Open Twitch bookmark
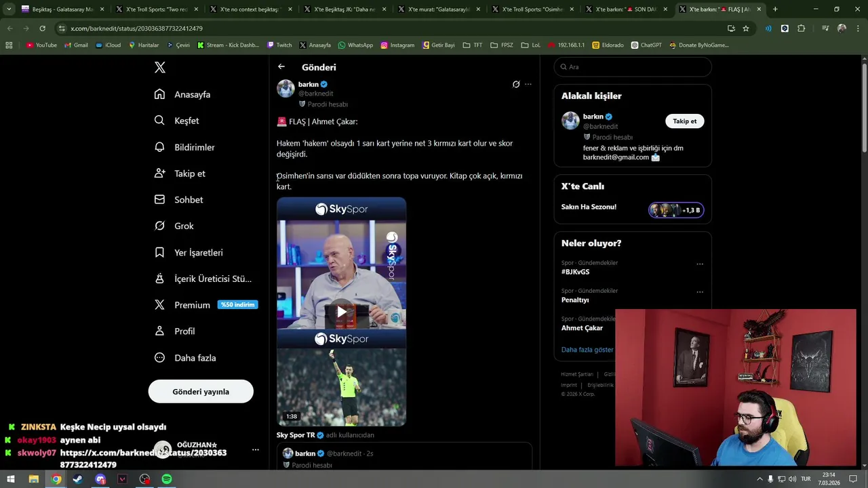 279,45
